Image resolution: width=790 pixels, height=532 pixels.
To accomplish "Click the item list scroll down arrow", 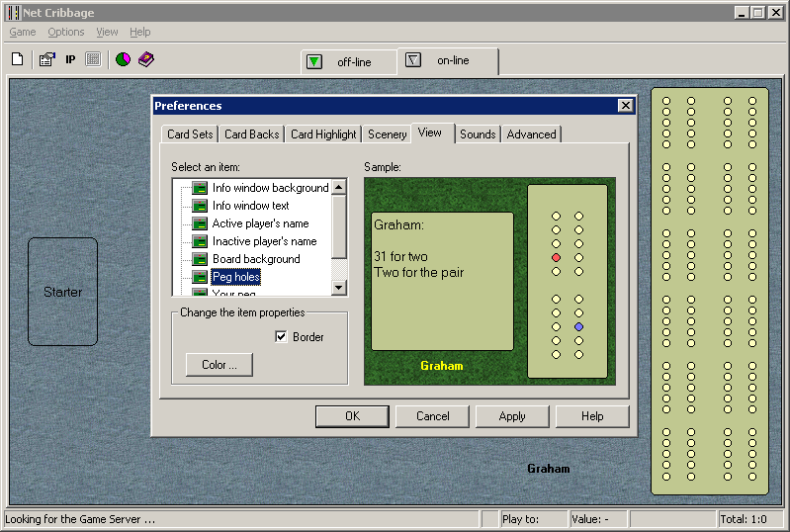I will (339, 288).
